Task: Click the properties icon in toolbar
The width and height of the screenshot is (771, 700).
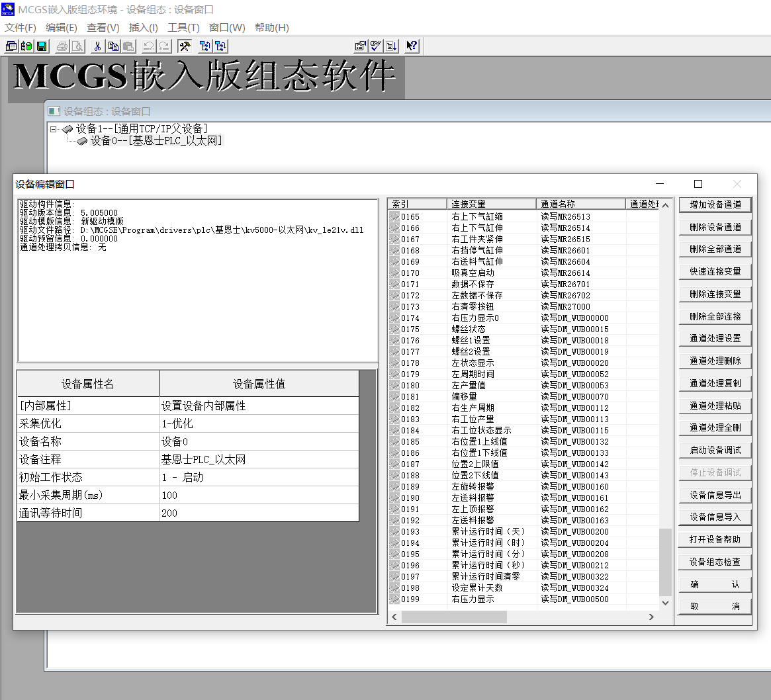Action: point(361,46)
